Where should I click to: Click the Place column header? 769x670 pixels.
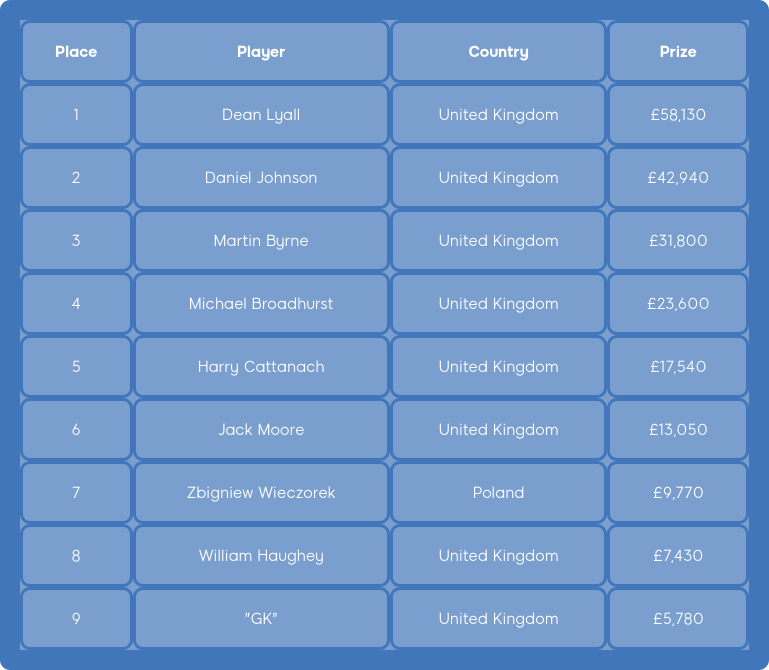[x=76, y=52]
